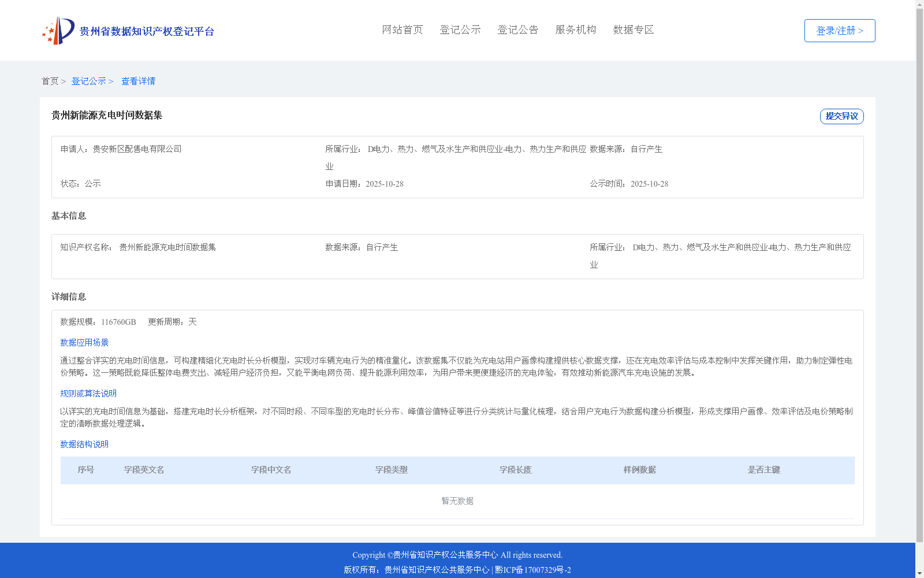The width and height of the screenshot is (924, 578).
Task: Click scrollbar up arrow
Action: 919,5
